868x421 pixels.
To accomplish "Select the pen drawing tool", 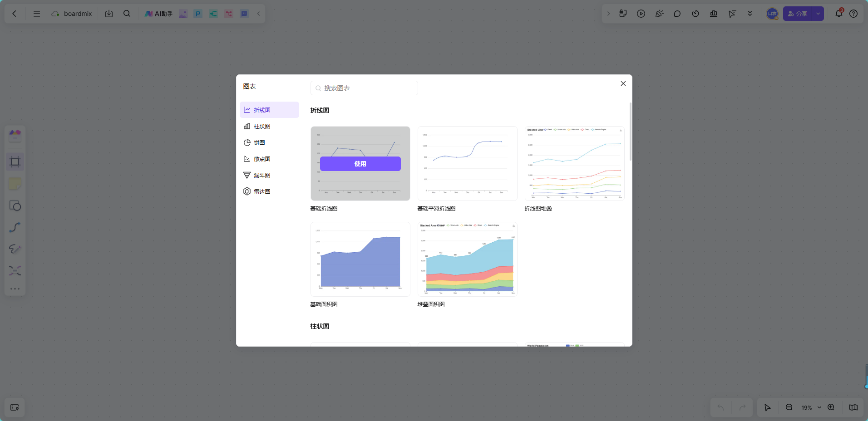I will [15, 249].
